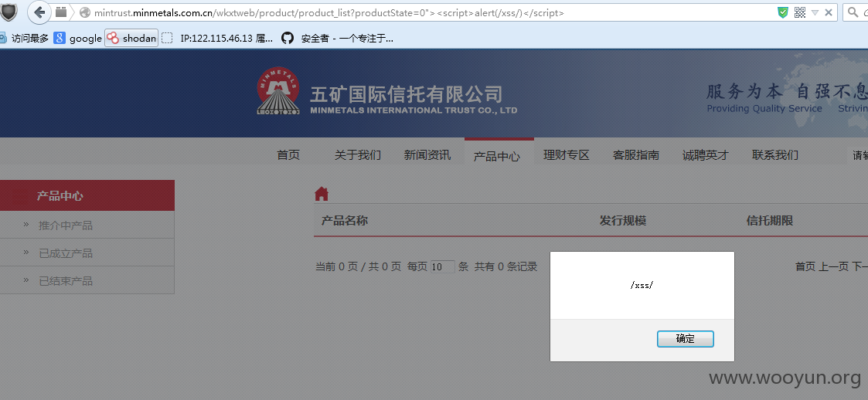Open the address bar history dropdown arrow
Image resolution: width=868 pixels, height=400 pixels.
tap(815, 12)
